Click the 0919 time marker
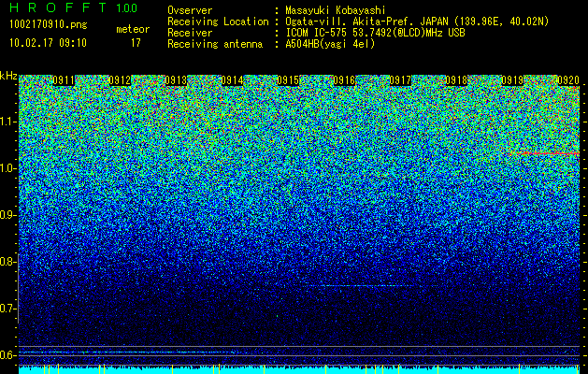 [512, 80]
